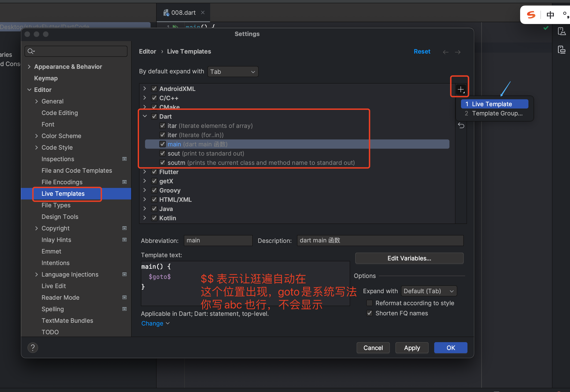Click the search magnifier icon
Viewport: 570px width, 392px height.
(31, 51)
